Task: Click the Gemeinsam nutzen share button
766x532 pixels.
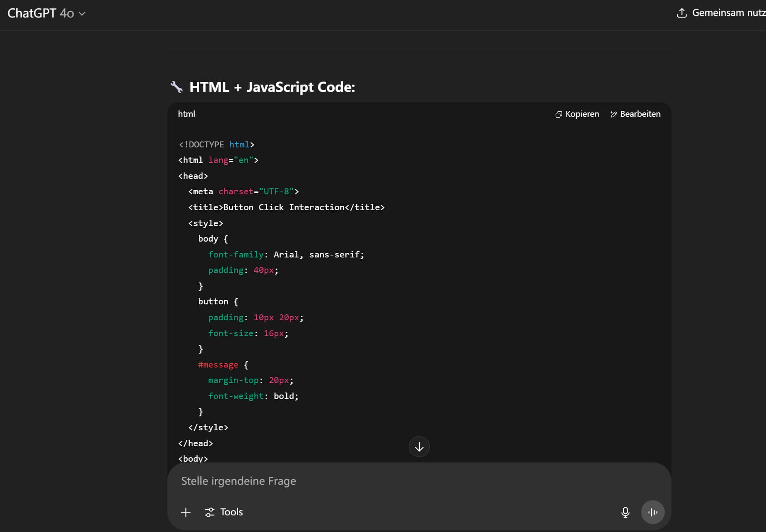Action: (721, 13)
